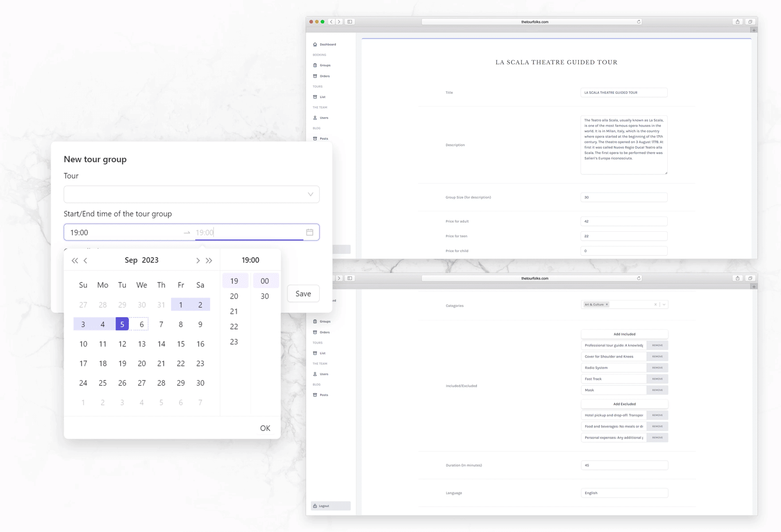The height and width of the screenshot is (532, 781).
Task: Click the Description text area
Action: click(x=624, y=145)
